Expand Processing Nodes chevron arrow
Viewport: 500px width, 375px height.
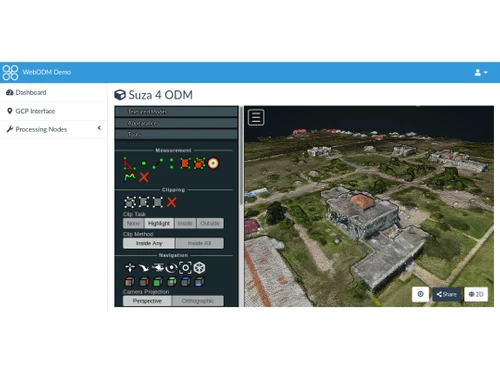point(99,128)
